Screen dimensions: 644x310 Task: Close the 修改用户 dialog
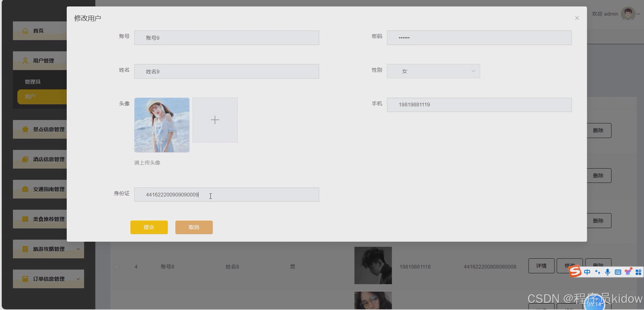(577, 18)
